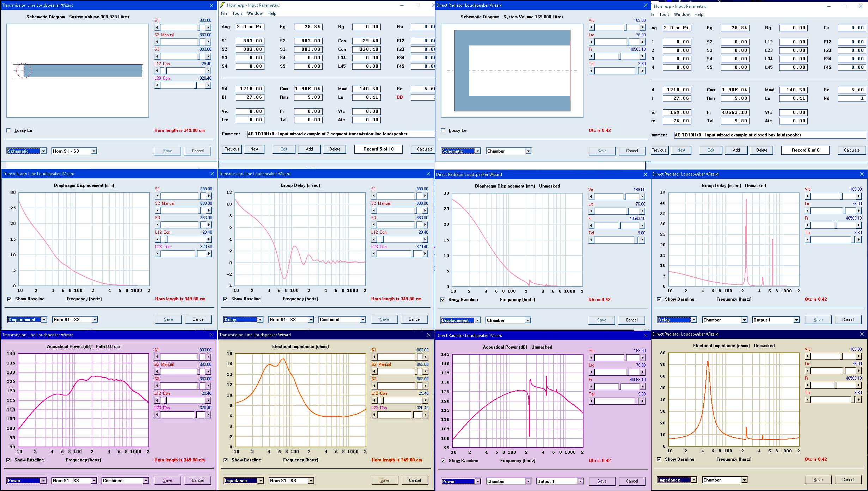Click Vrc left arrow in the Direct Radiator Schematic window
Screen dimensions: 868x491
click(x=592, y=27)
